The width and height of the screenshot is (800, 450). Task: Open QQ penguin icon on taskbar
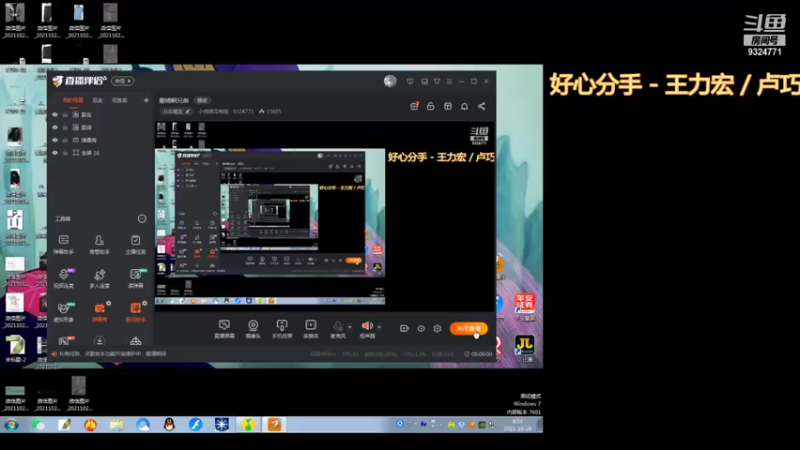point(169,424)
